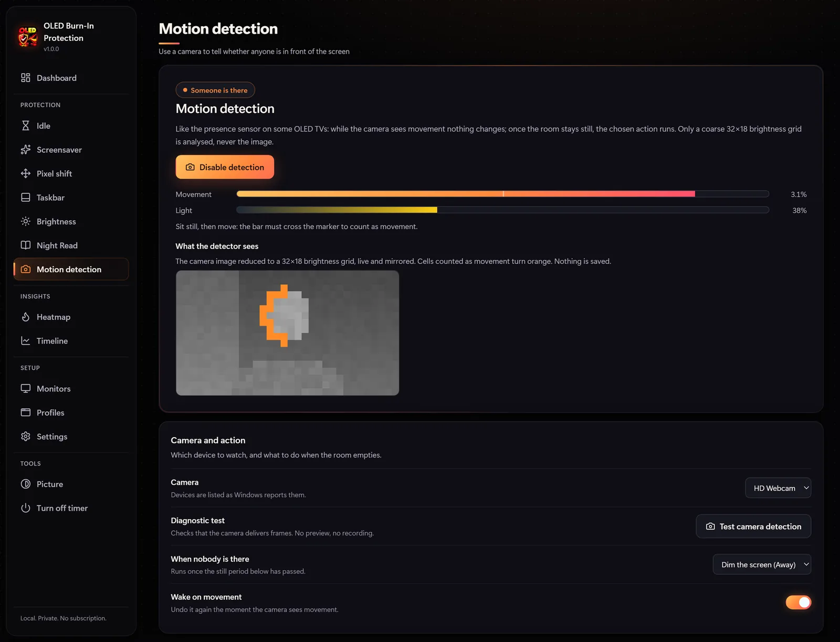Viewport: 840px width, 642px height.
Task: Click the Light level bar
Action: point(503,210)
